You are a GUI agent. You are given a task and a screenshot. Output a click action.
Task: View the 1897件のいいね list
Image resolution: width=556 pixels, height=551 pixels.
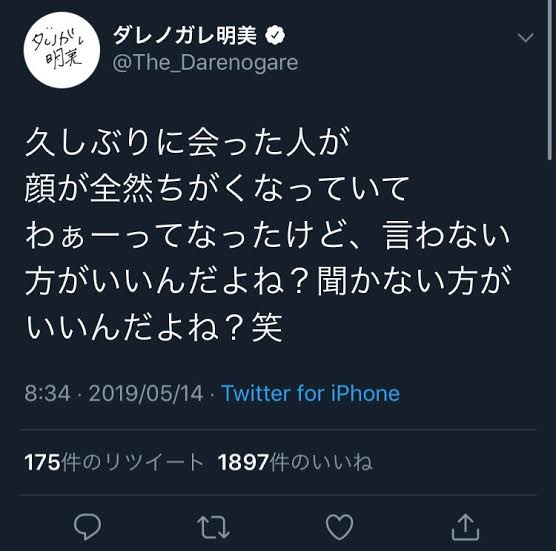pos(295,462)
